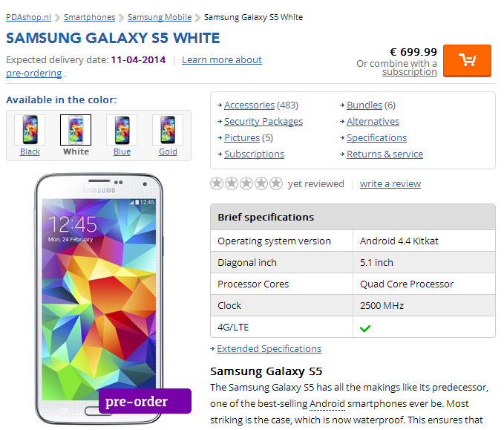Open the Accessories link

pos(249,105)
